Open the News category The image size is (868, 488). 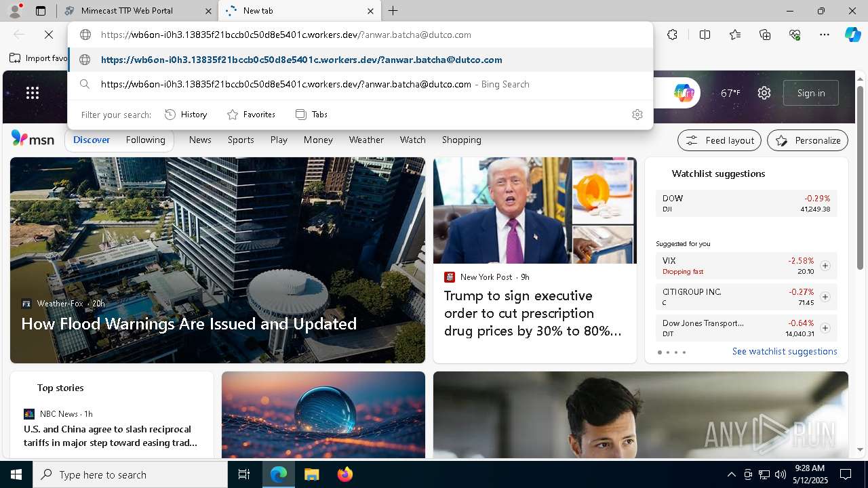[200, 140]
